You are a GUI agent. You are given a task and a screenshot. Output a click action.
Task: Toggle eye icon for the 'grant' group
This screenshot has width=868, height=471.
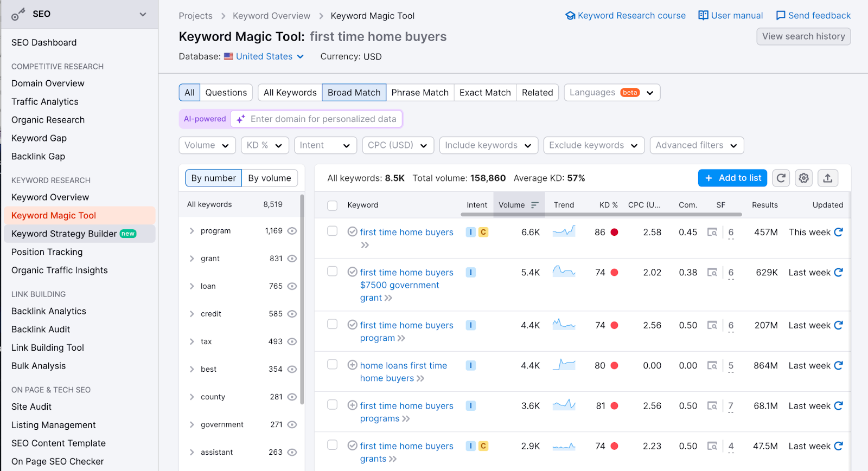click(292, 259)
